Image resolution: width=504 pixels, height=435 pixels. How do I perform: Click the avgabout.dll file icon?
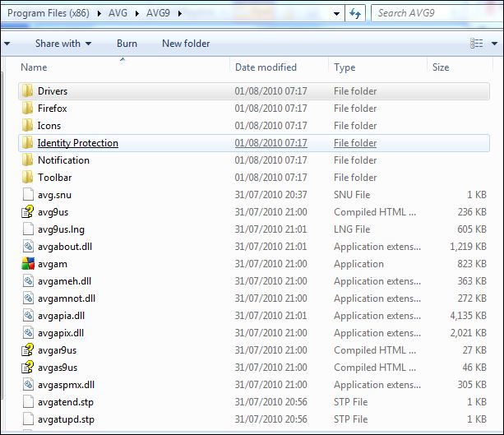(x=28, y=247)
